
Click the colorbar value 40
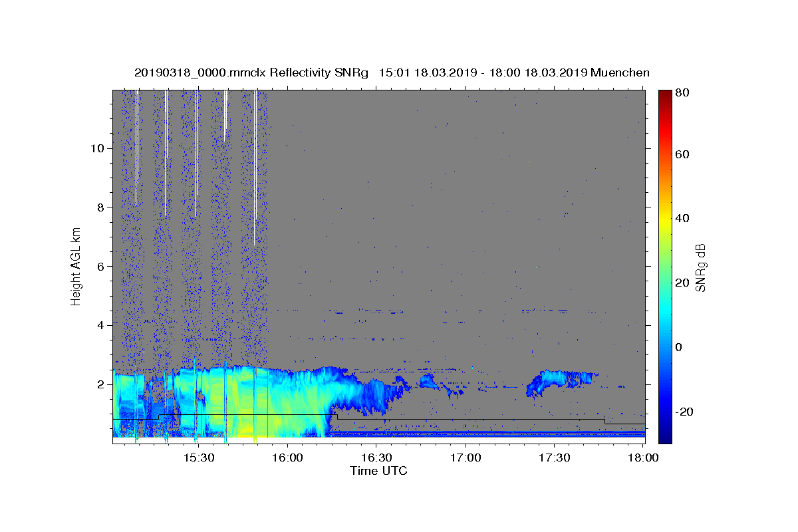coord(683,218)
